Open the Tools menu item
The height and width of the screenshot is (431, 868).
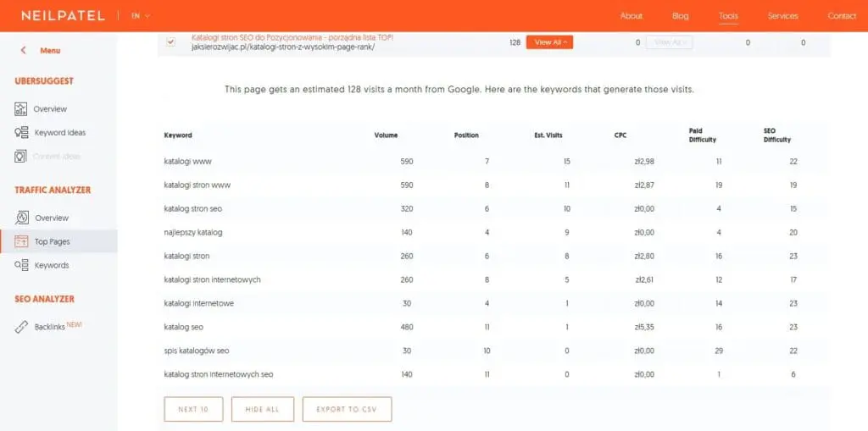click(x=728, y=16)
